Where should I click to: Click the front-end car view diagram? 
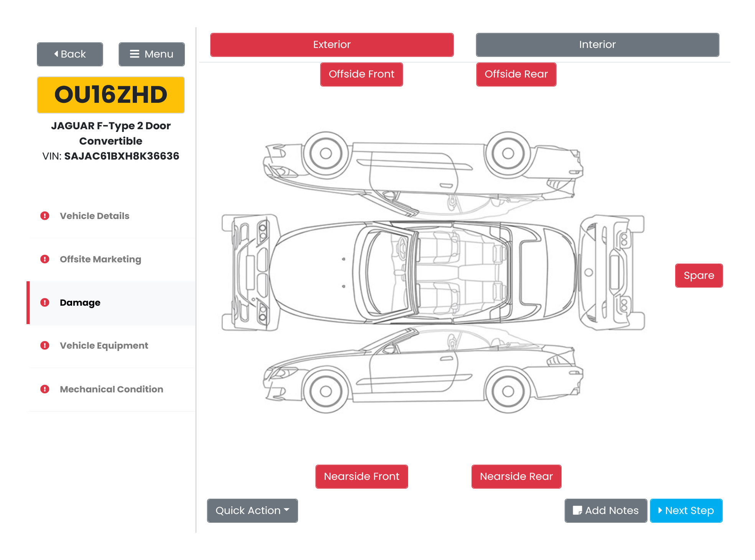[x=251, y=272]
